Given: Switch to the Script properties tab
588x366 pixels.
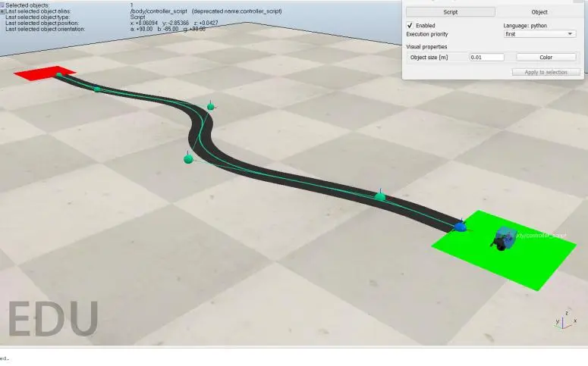Looking at the screenshot, I should pos(451,12).
